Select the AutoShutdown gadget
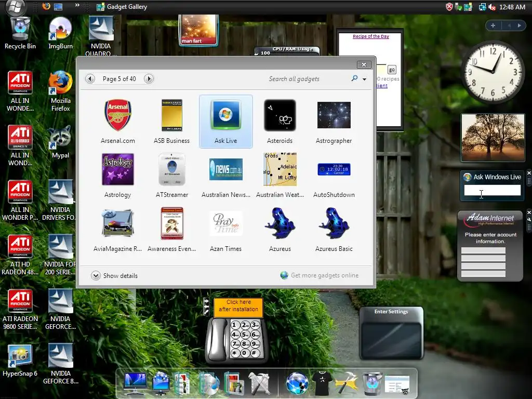The height and width of the screenshot is (399, 532). click(334, 176)
